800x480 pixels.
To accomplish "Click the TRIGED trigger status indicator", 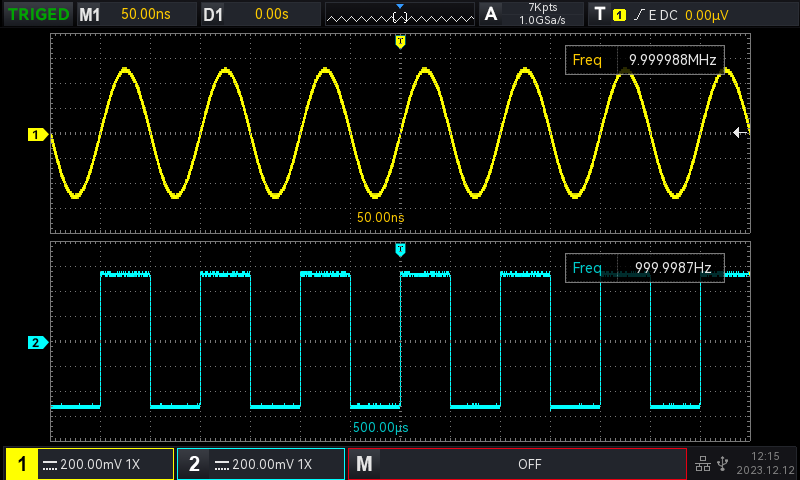I will point(37,15).
